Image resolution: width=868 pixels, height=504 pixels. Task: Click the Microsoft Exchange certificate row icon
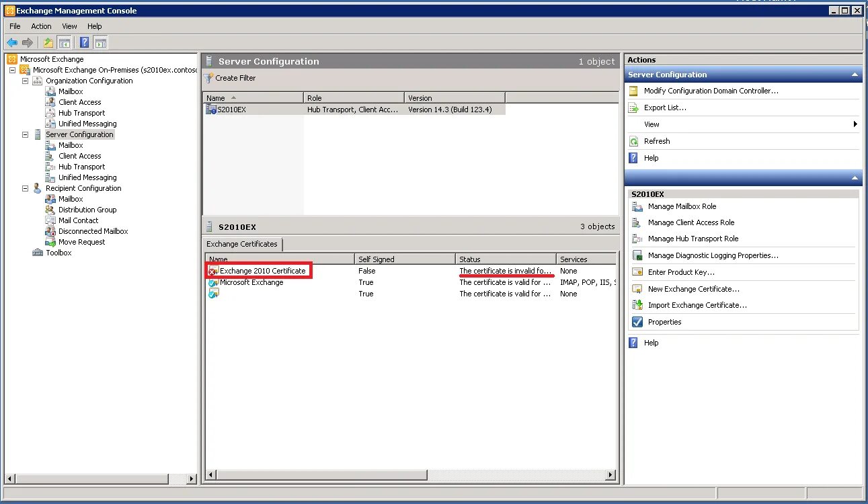(x=213, y=282)
